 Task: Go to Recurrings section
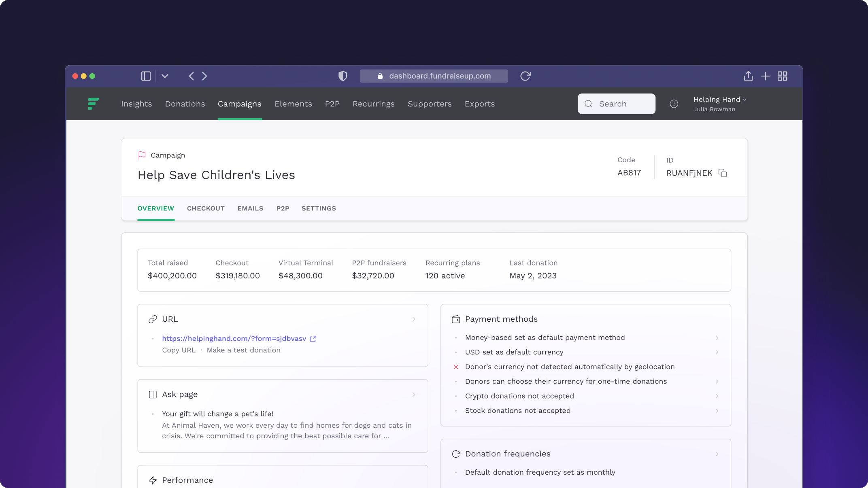374,104
